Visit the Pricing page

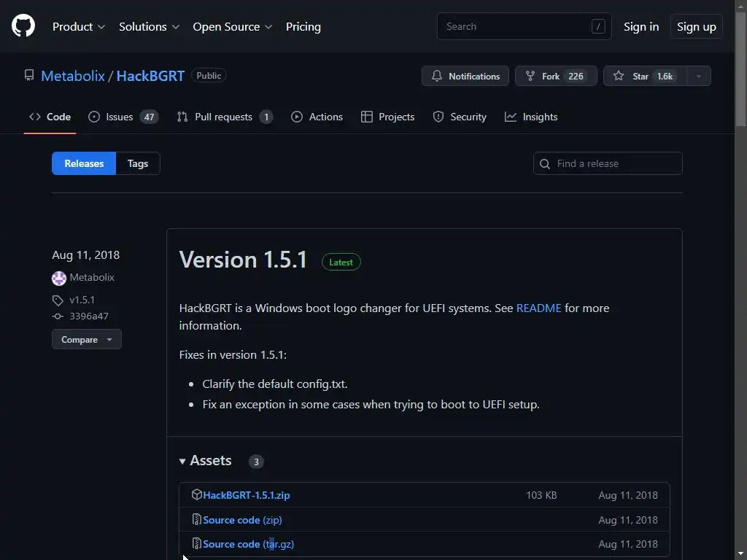click(303, 27)
